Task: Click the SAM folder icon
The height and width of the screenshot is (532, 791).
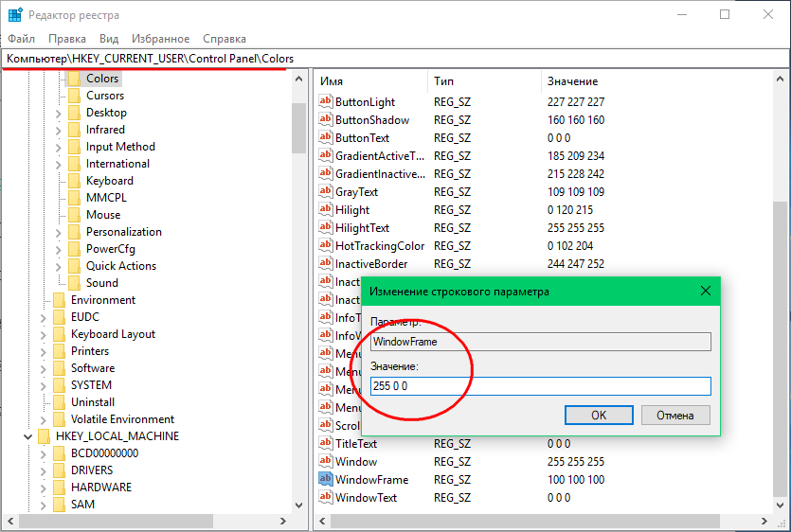Action: tap(59, 505)
